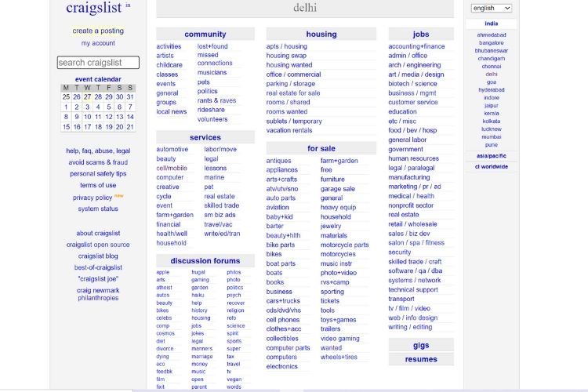
Task: Go to my account
Action: tap(98, 43)
